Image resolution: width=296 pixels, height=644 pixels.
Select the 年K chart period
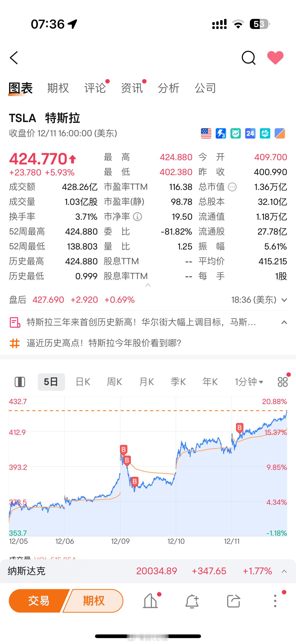pos(210,382)
